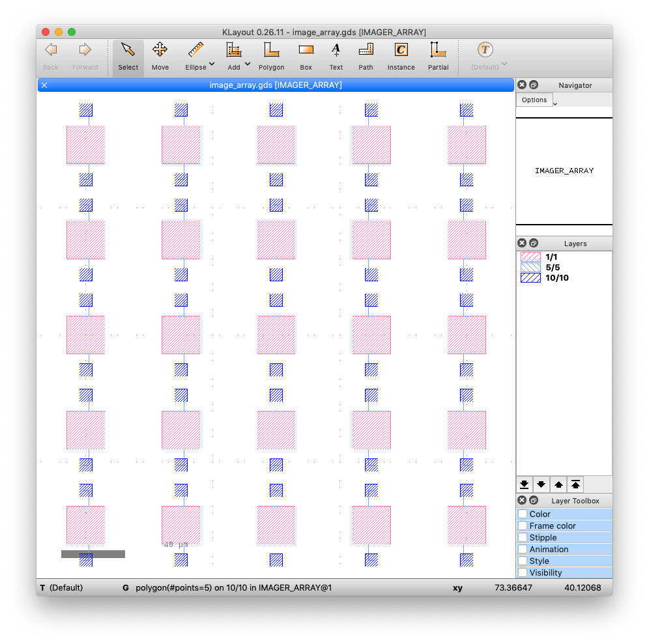Open the Add tool dropdown arrow

(x=248, y=64)
